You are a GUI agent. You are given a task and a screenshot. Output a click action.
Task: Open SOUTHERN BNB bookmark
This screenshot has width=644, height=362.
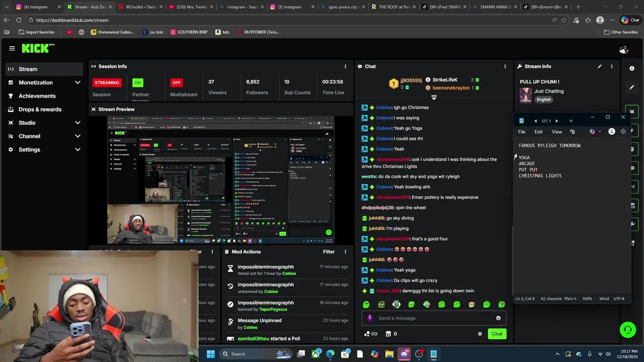[189, 32]
